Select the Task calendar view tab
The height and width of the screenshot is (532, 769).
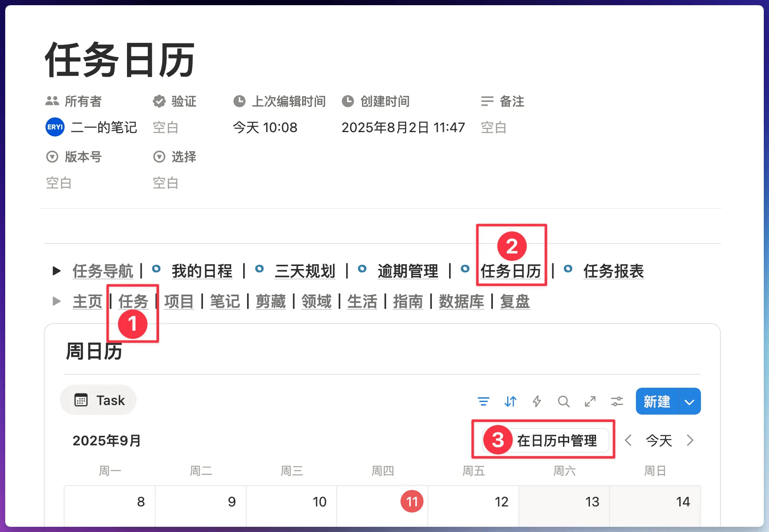pyautogui.click(x=98, y=400)
